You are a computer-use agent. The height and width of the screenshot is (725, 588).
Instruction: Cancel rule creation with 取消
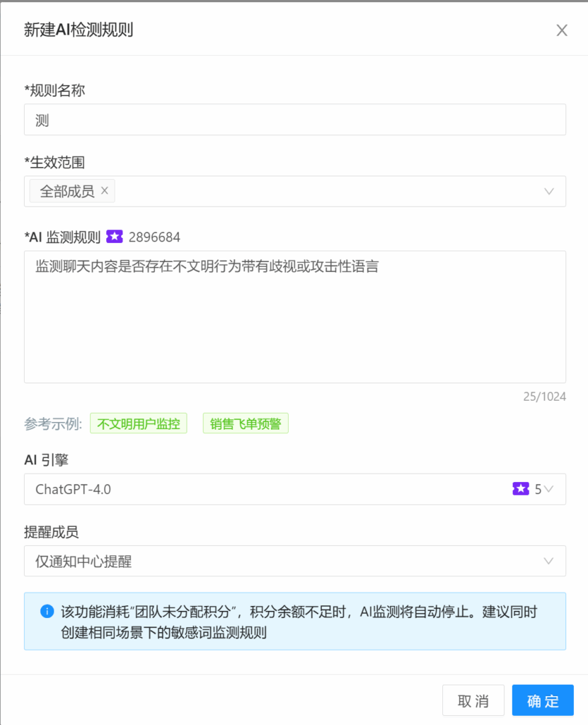click(x=473, y=700)
